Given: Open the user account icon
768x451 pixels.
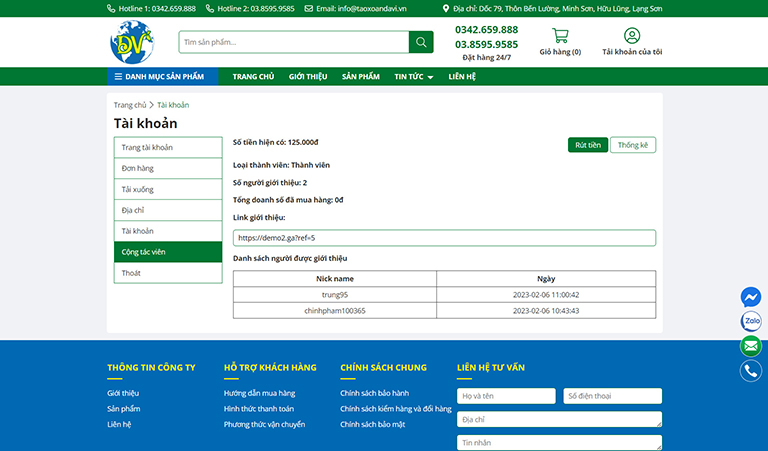Looking at the screenshot, I should (x=632, y=35).
